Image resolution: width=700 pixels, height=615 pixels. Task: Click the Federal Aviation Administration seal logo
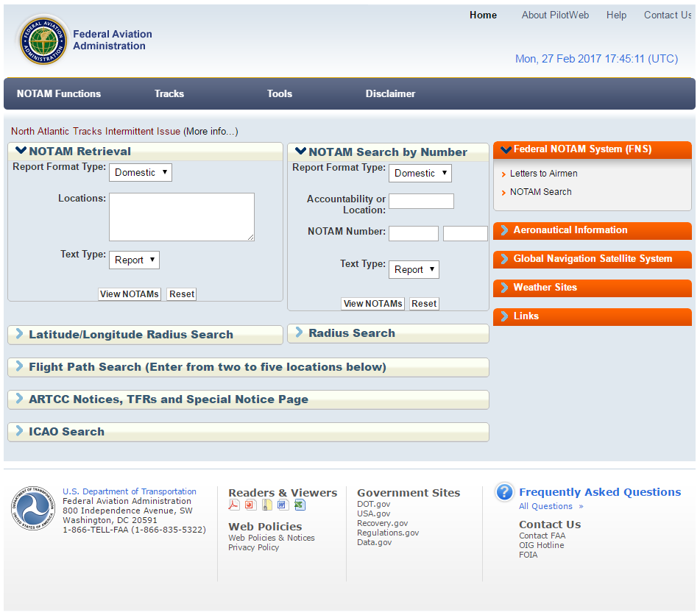click(43, 41)
